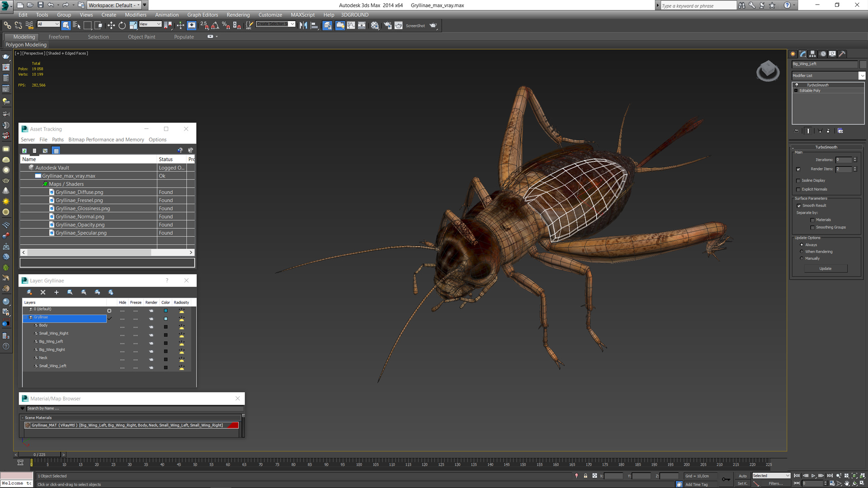
Task: Click Bitmap Performance and Memory menu
Action: [106, 140]
